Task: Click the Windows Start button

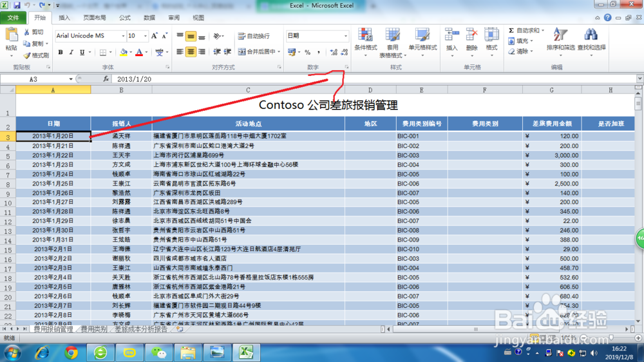Action: tap(12, 352)
